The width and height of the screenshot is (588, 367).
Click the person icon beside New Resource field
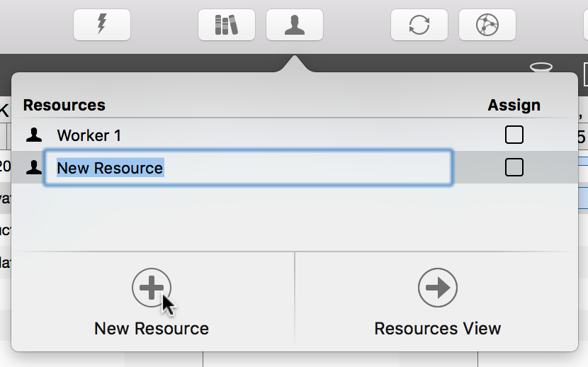[x=33, y=167]
